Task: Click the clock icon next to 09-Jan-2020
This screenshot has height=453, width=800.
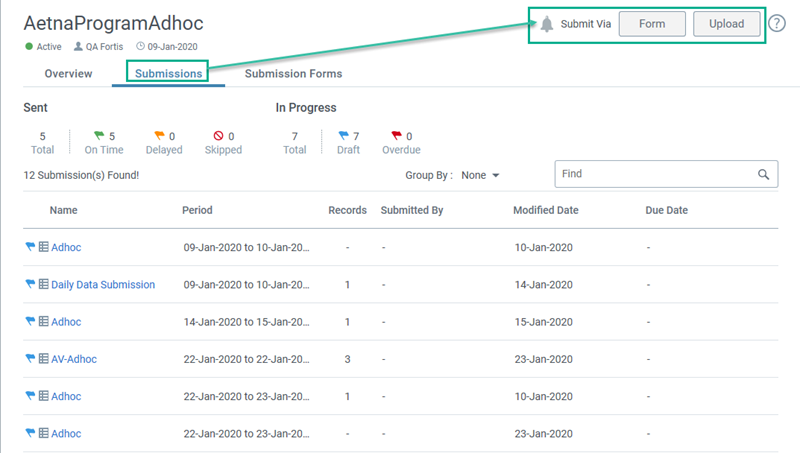Action: [x=140, y=46]
